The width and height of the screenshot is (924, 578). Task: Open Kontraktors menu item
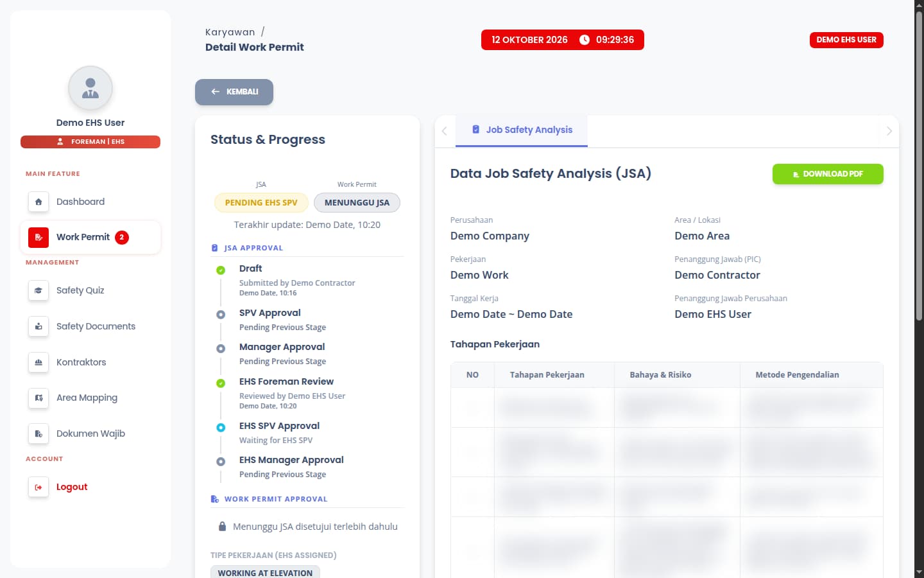90,362
